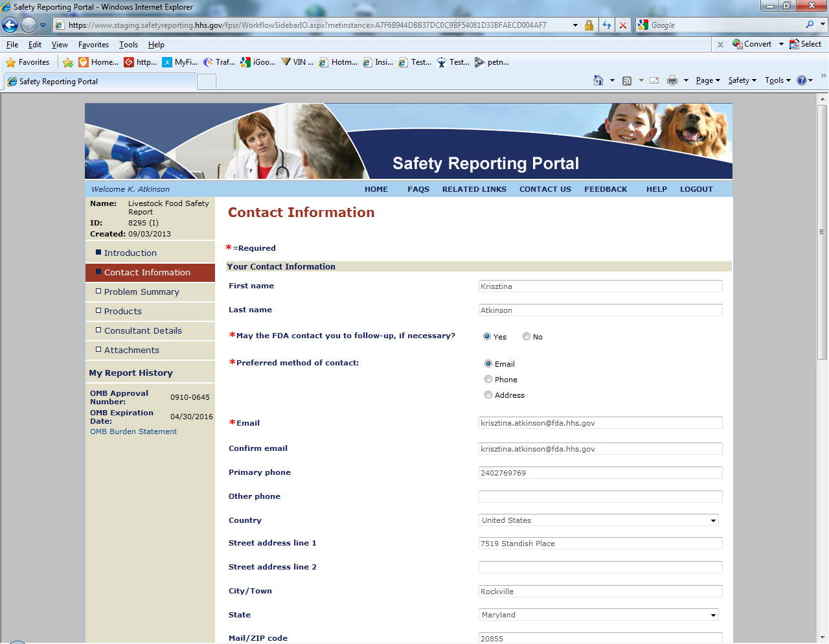The image size is (829, 644).
Task: Click the Refresh page icon
Action: pyautogui.click(x=607, y=25)
